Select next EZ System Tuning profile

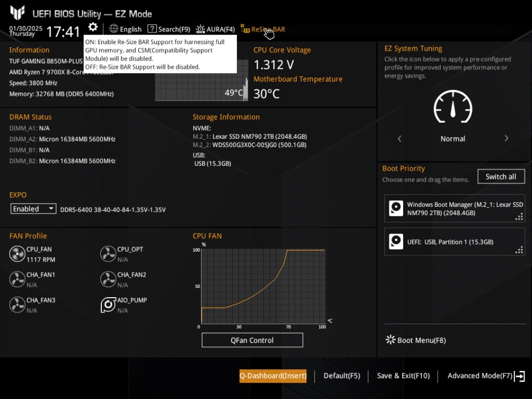point(506,138)
